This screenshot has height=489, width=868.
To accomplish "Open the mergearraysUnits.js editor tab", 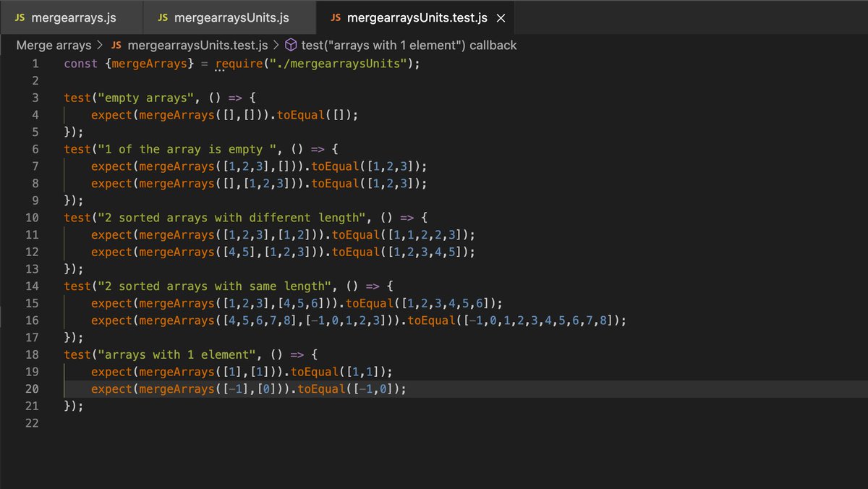I will (x=229, y=17).
